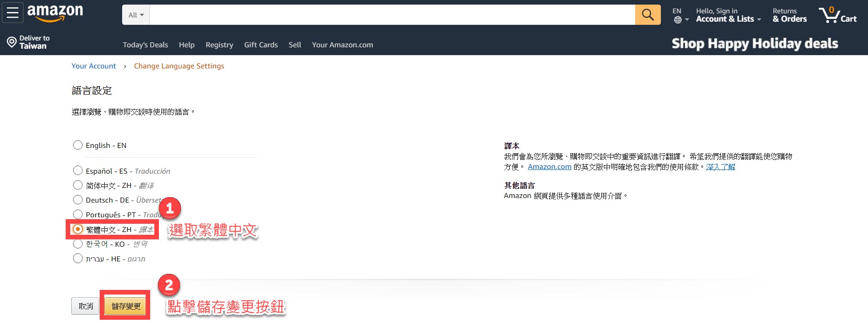Select the 简体中文 - ZH radio button
868x323 pixels.
[78, 185]
